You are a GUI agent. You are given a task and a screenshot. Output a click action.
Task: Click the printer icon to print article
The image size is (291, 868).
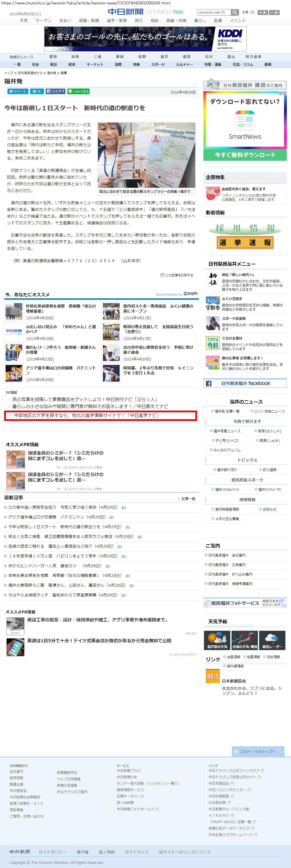tap(162, 275)
